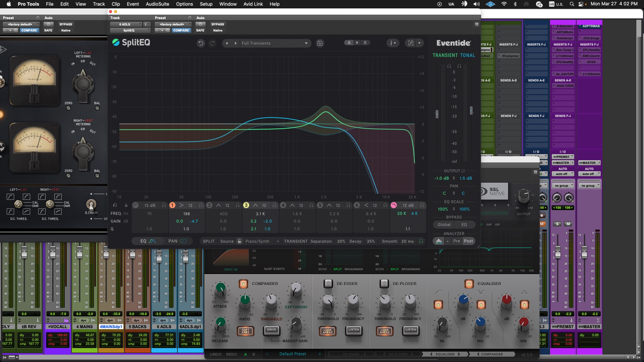The width and height of the screenshot is (644, 362).
Task: Open SplitEQ factory default preset list
Action: tap(173, 24)
